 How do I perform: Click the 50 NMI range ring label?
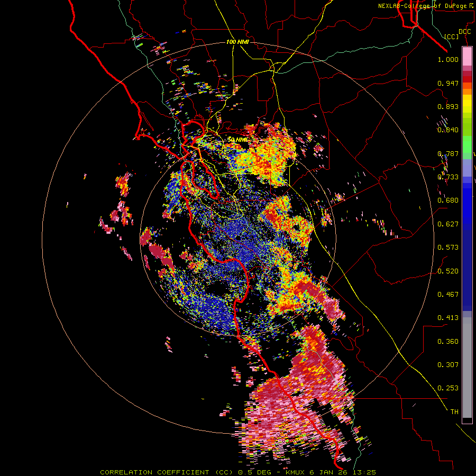[x=237, y=140]
